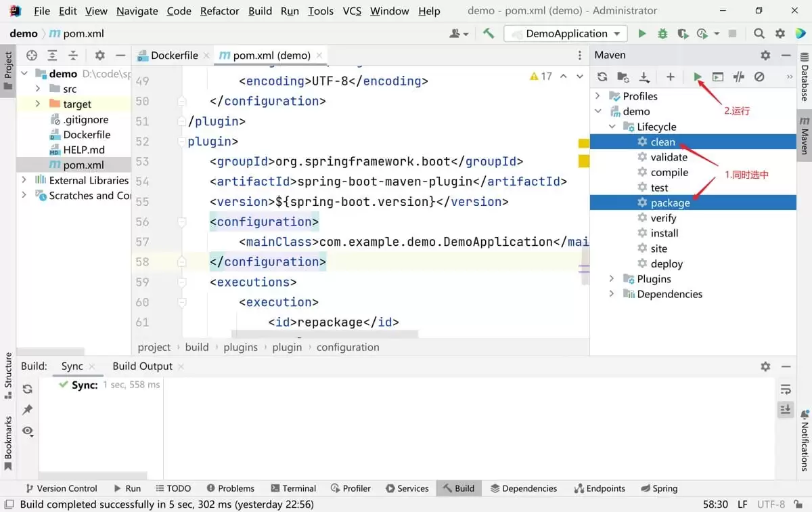The image size is (812, 512).
Task: Click the warnings count indicator 17
Action: point(541,77)
